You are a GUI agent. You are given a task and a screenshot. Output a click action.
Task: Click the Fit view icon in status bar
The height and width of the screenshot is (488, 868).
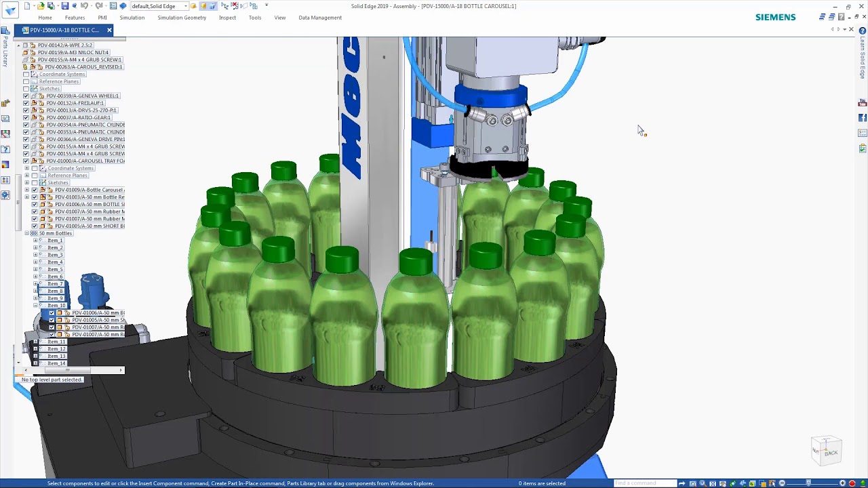click(x=713, y=483)
